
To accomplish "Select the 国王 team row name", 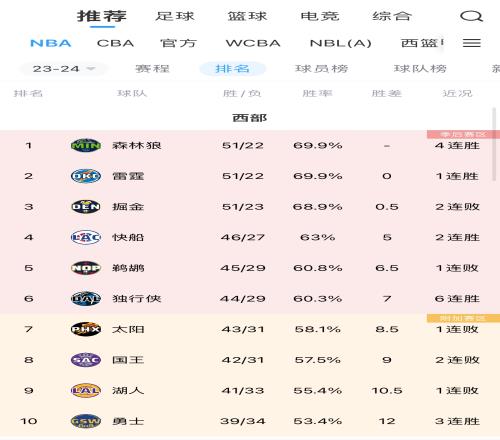I will (x=128, y=360).
